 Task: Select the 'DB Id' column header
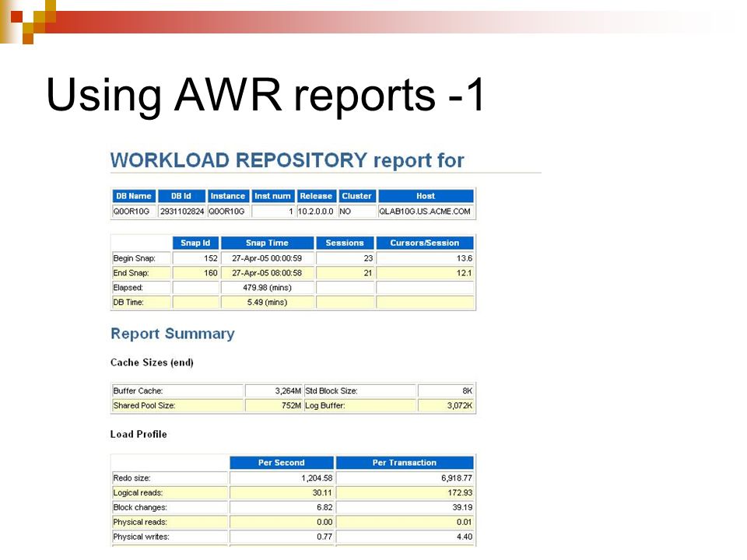click(181, 196)
